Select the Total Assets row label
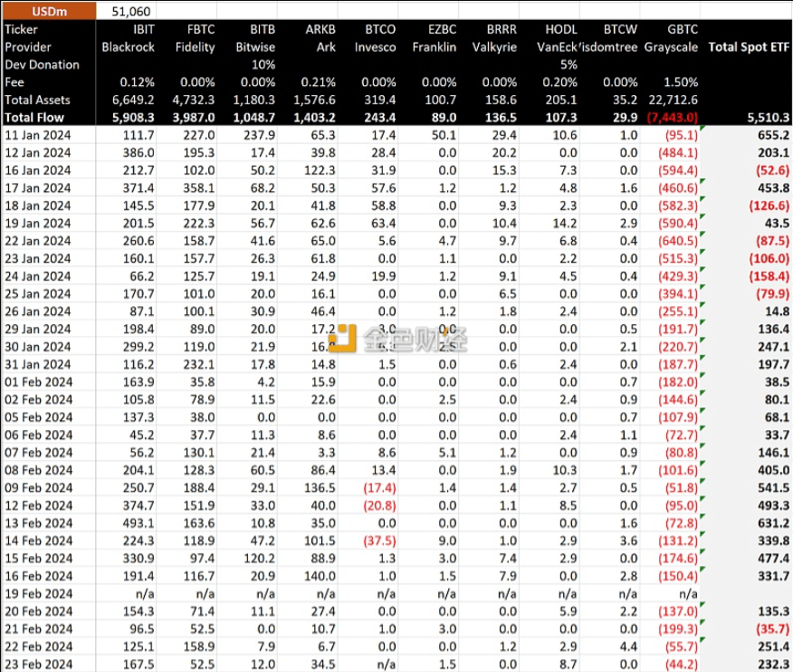Image resolution: width=793 pixels, height=672 pixels. pos(37,100)
